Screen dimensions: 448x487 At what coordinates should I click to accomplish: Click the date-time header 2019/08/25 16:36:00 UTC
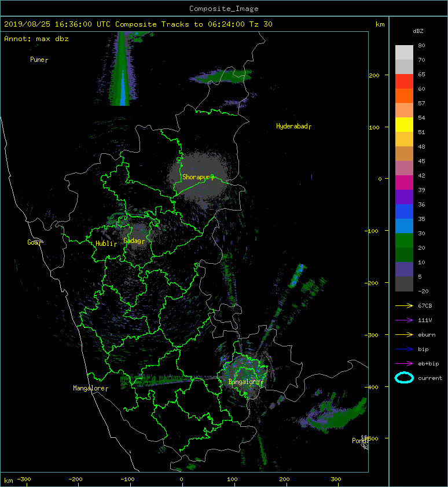(x=57, y=24)
